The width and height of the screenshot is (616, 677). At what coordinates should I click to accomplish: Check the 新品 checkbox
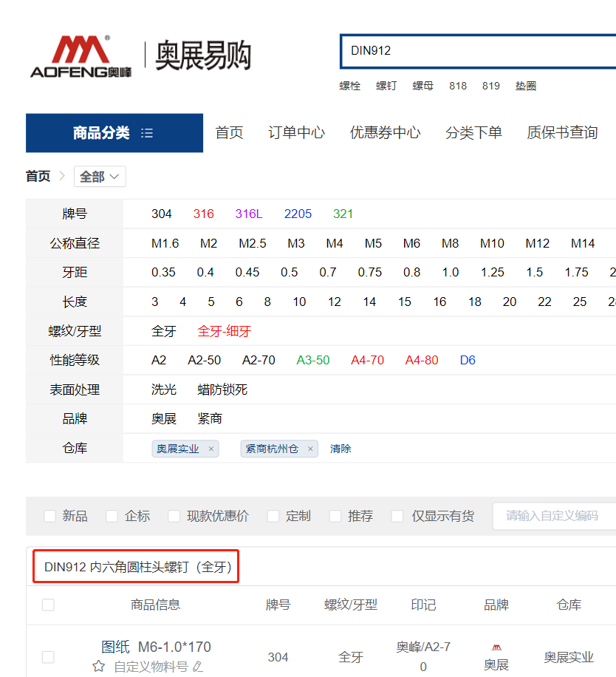(50, 516)
